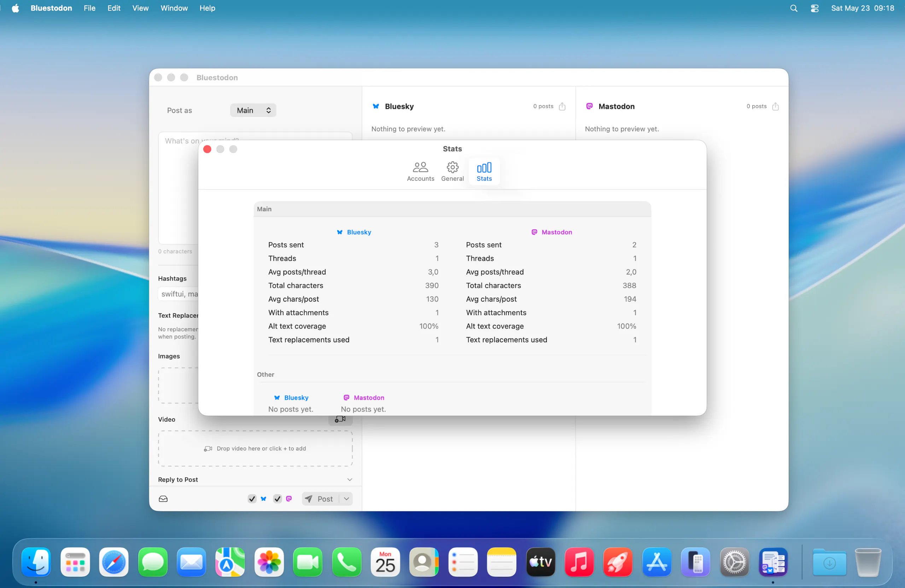This screenshot has height=588, width=905.
Task: Open Finder from the Dock
Action: (x=36, y=562)
